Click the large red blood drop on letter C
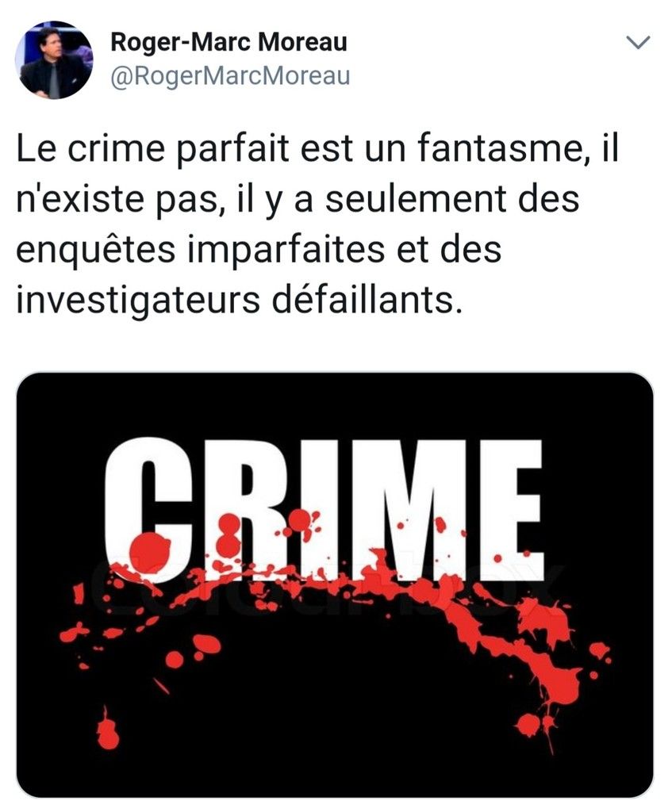The height and width of the screenshot is (812, 672). 149,553
